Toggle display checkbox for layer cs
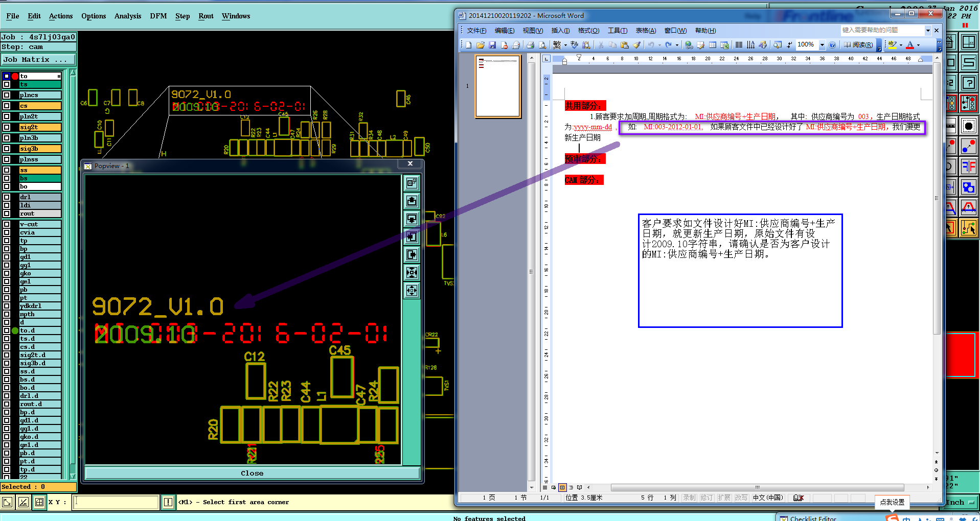 tap(7, 106)
